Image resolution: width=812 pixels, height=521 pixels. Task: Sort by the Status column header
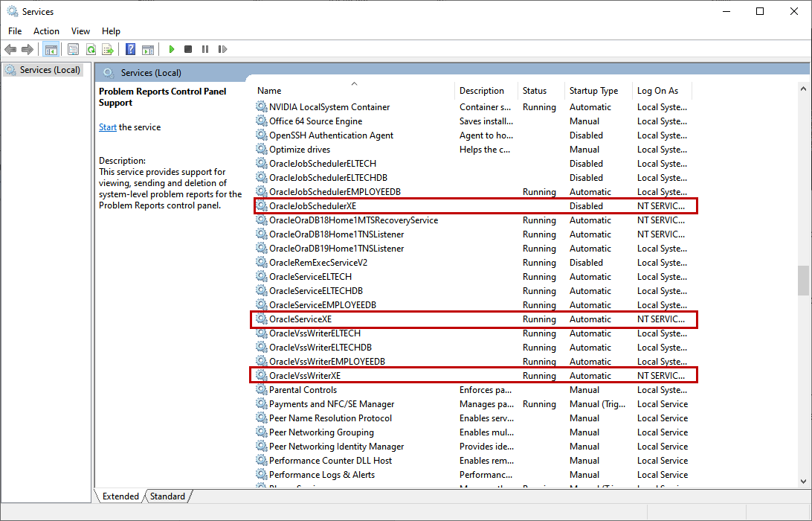click(x=541, y=90)
